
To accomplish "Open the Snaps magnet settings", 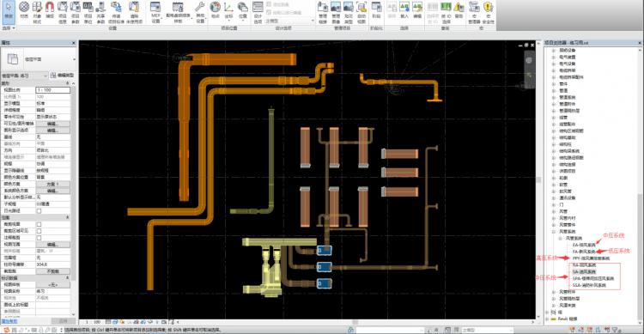I will pos(50,10).
